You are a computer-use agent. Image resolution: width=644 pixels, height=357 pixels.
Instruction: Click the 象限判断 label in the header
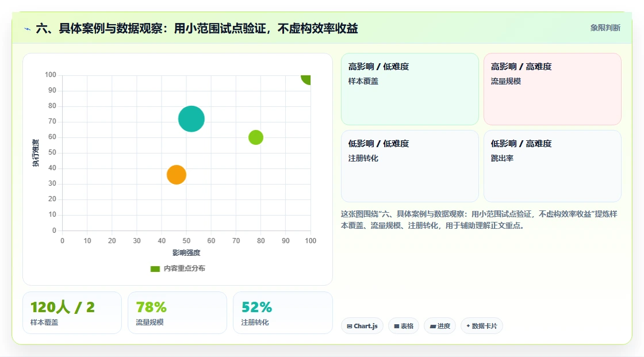pos(605,28)
